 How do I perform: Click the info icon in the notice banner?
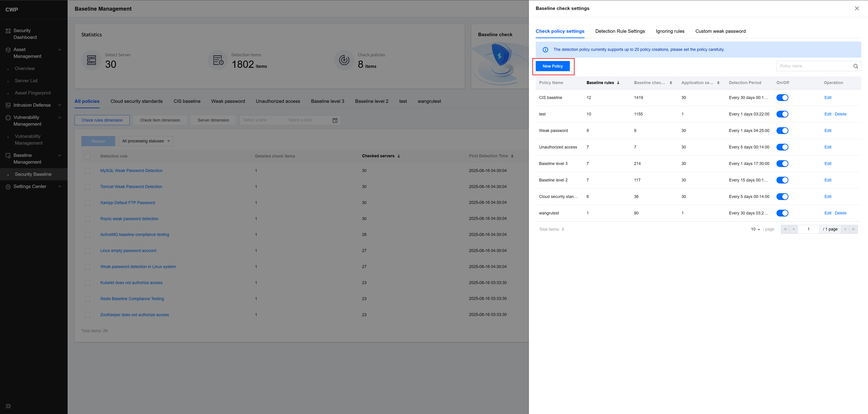point(545,49)
